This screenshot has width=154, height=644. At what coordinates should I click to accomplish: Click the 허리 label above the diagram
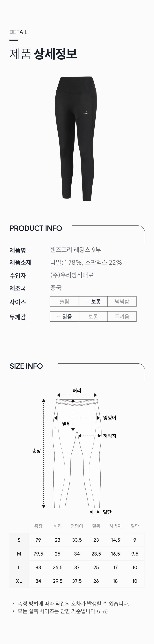[x=77, y=390]
